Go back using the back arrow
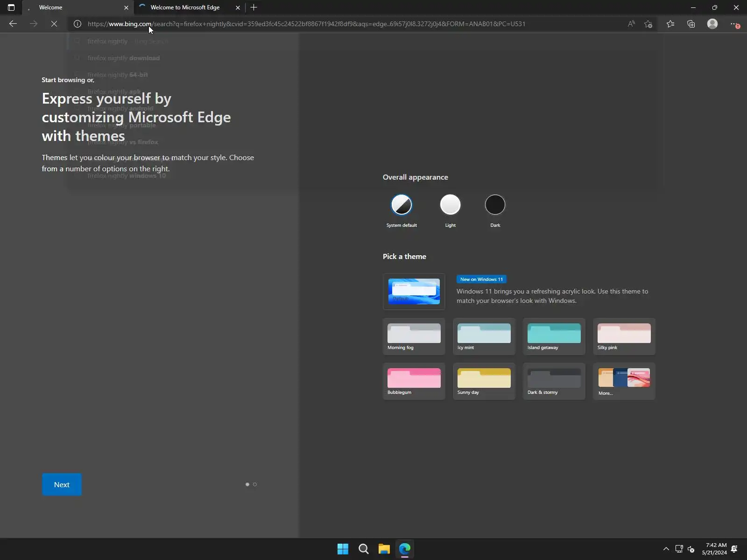 (13, 24)
